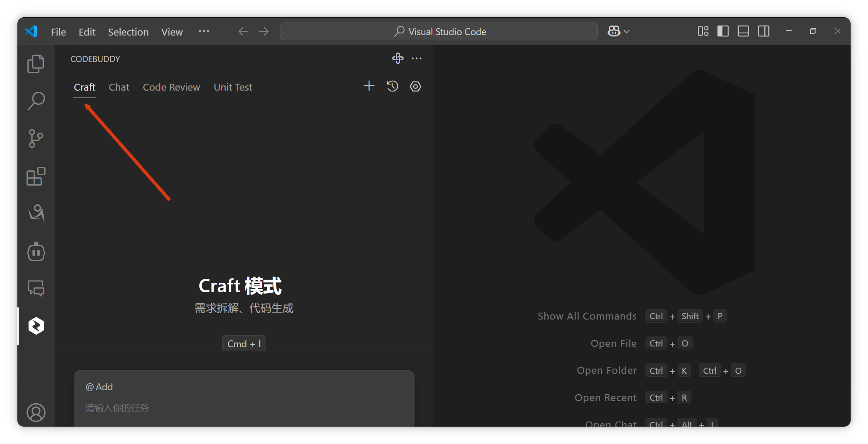Open the Selection menu
The image size is (868, 444).
tap(128, 32)
